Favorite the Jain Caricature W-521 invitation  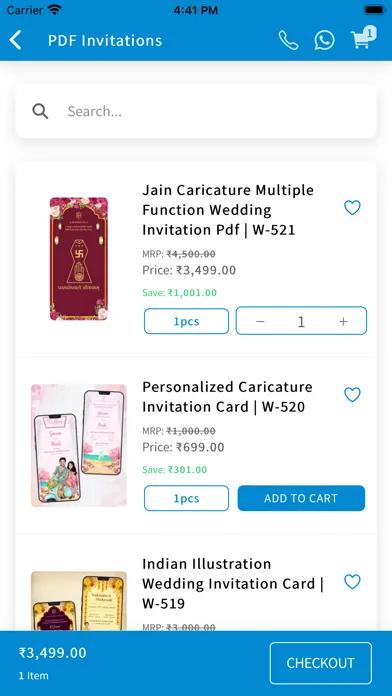tap(352, 207)
